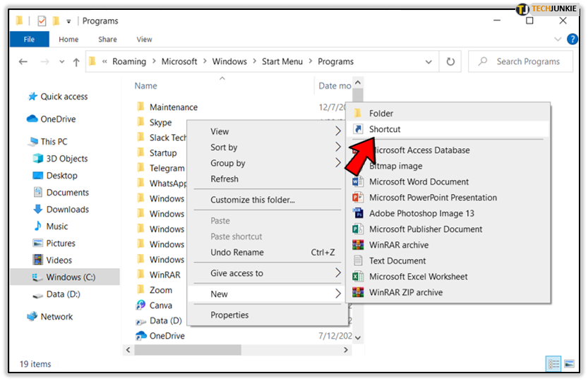Screen dimensions: 588x381
Task: Select Quick access in the navigation pane
Action: [58, 97]
